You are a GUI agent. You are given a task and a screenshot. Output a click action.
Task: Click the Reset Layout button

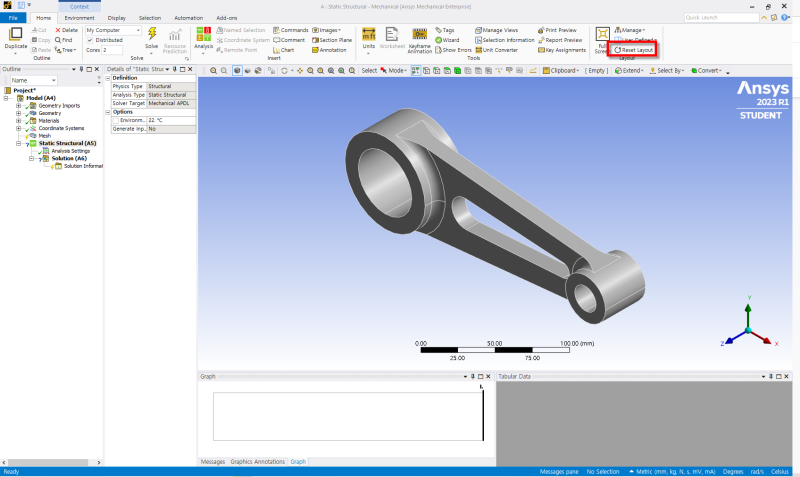(633, 50)
